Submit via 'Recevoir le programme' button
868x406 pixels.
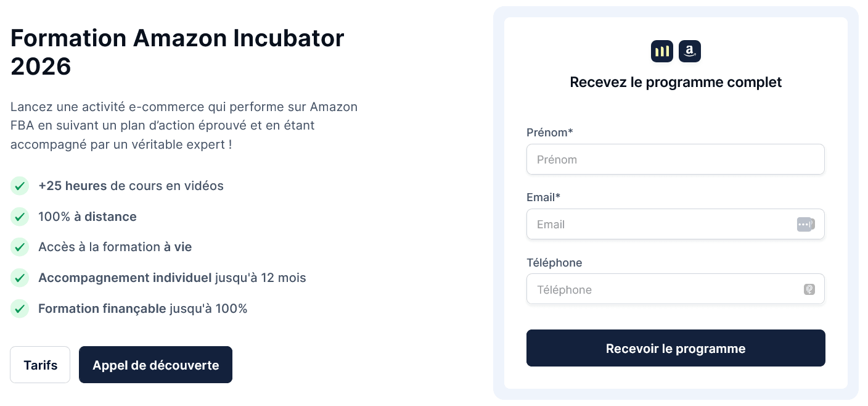676,348
